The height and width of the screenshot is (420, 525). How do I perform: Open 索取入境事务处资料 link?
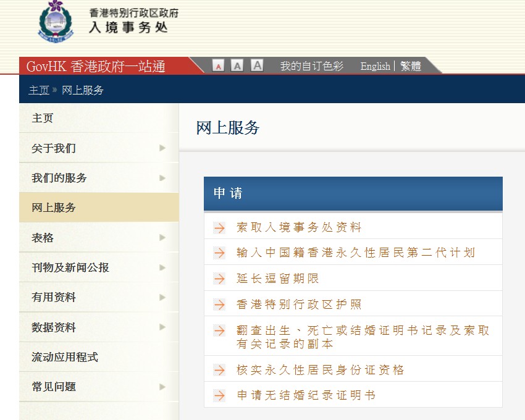click(299, 227)
